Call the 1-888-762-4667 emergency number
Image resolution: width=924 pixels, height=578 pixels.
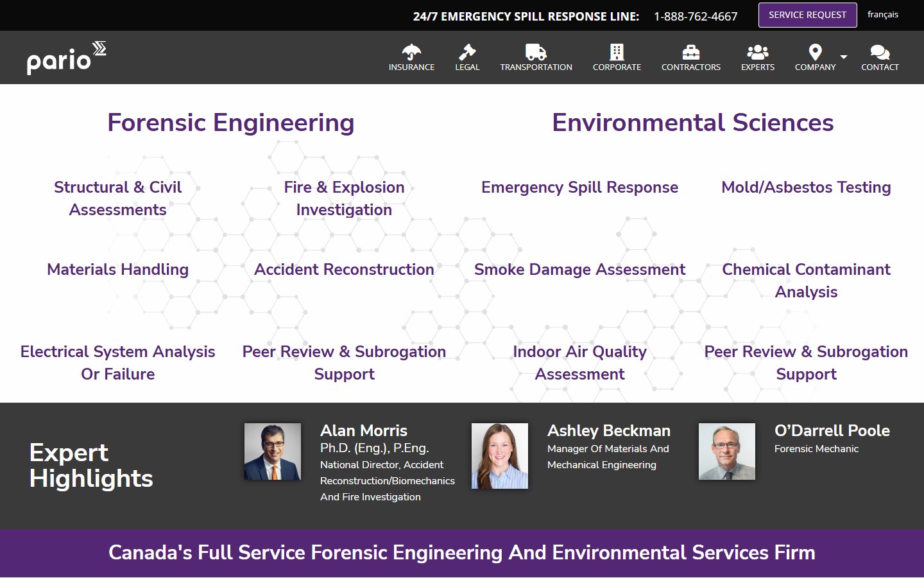(696, 17)
